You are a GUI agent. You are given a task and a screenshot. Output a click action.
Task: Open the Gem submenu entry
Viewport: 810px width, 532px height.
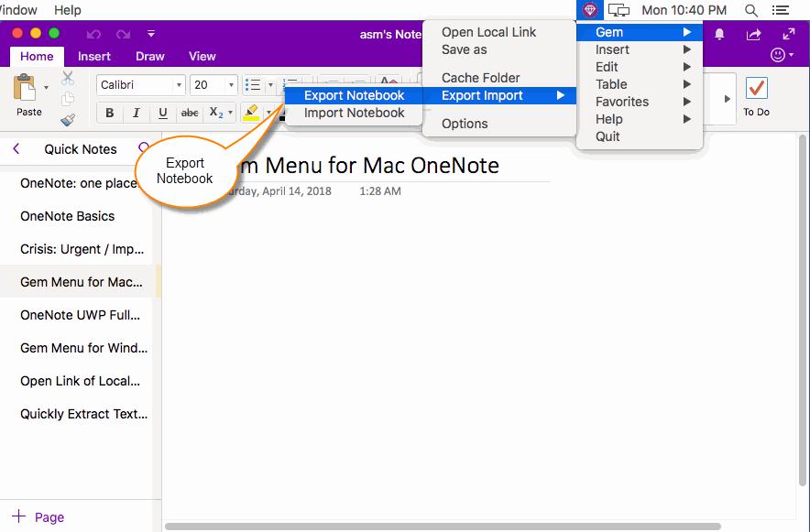coord(640,32)
